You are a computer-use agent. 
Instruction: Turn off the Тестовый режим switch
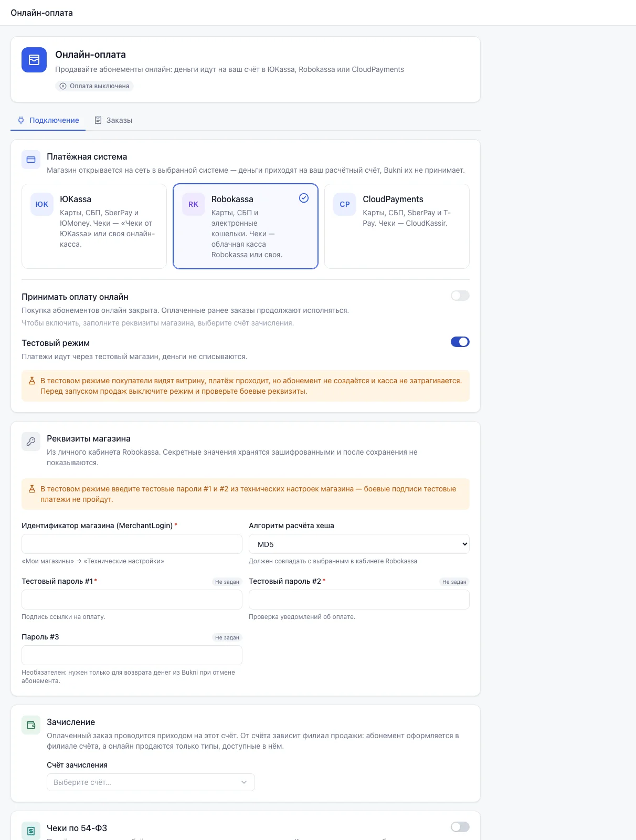tap(460, 342)
